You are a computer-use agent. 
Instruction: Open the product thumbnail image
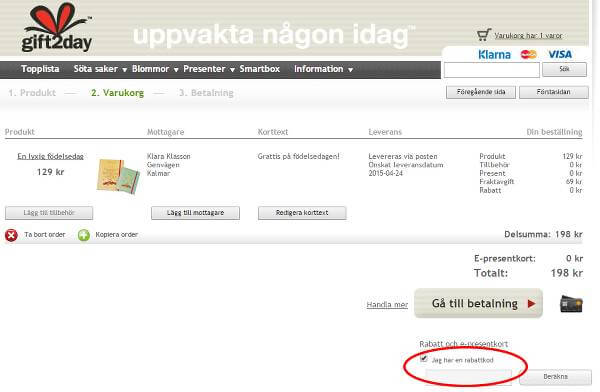click(118, 176)
